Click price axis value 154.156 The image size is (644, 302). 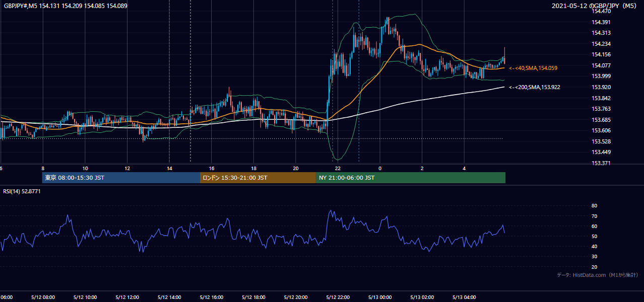click(x=602, y=55)
